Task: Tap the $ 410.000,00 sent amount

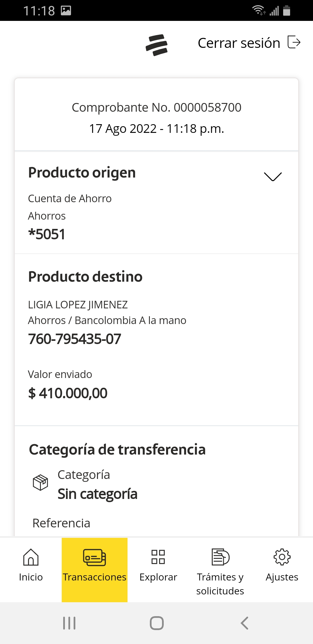Action: [x=68, y=393]
